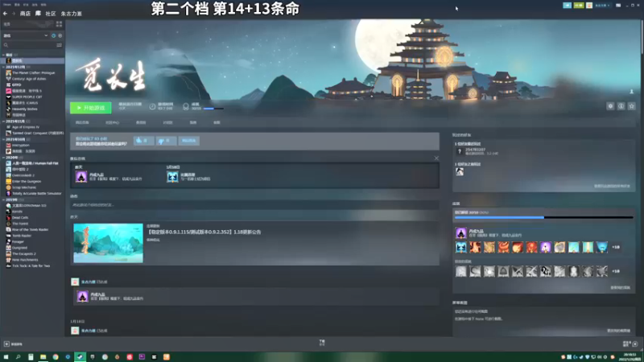Select Century: Age of Ashes

(29, 79)
